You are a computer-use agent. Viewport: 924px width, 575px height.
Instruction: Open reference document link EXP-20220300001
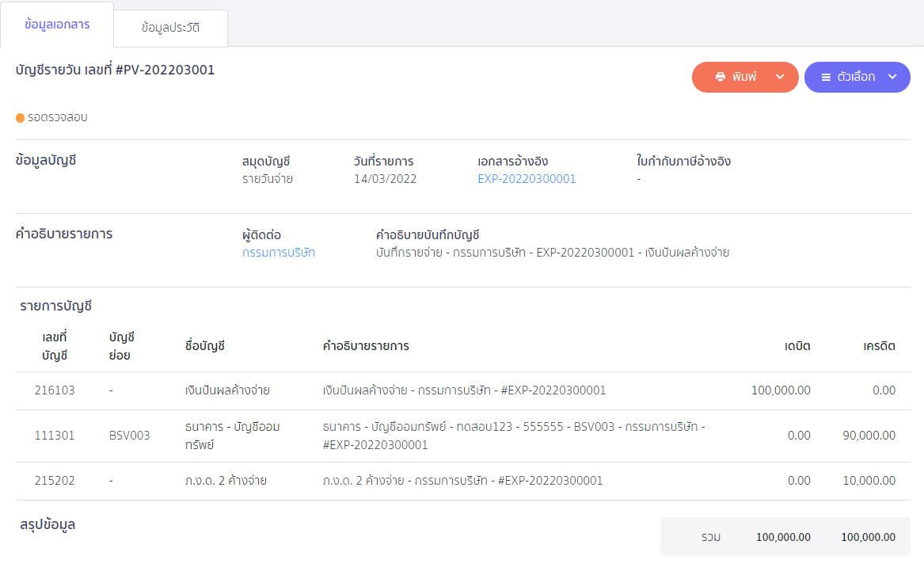[x=527, y=179]
